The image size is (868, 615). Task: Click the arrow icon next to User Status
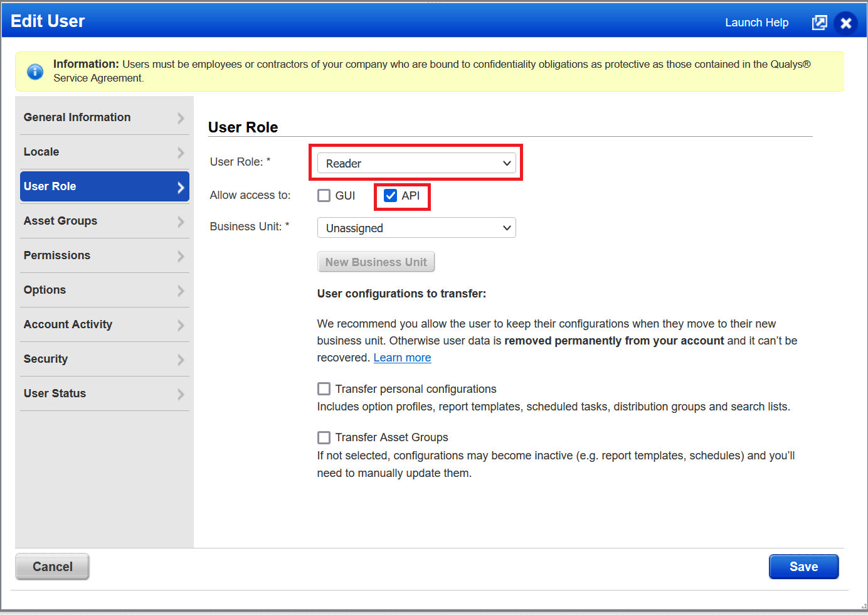click(181, 394)
